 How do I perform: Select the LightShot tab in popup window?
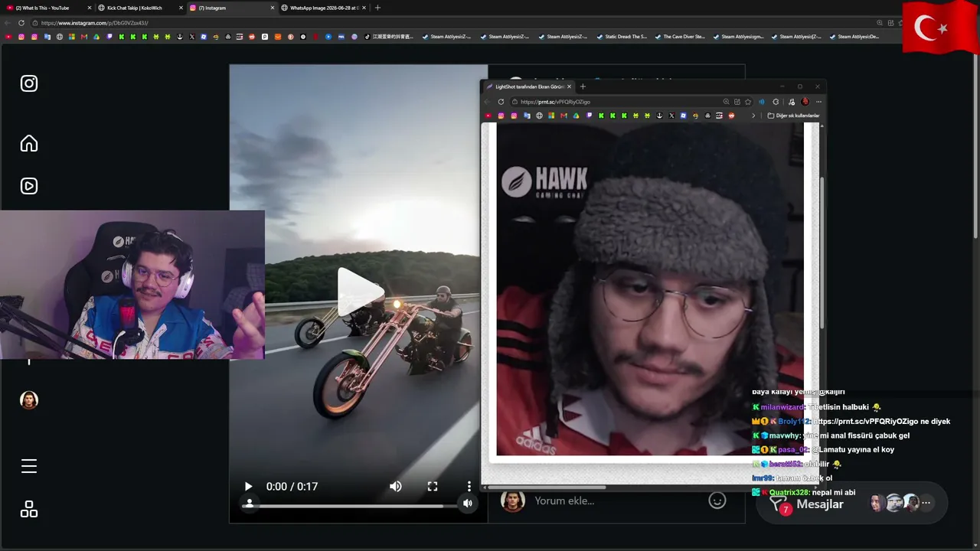pos(528,86)
